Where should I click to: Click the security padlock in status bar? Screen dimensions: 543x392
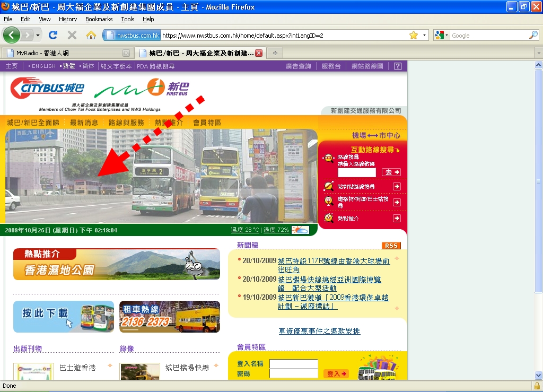tap(537, 386)
